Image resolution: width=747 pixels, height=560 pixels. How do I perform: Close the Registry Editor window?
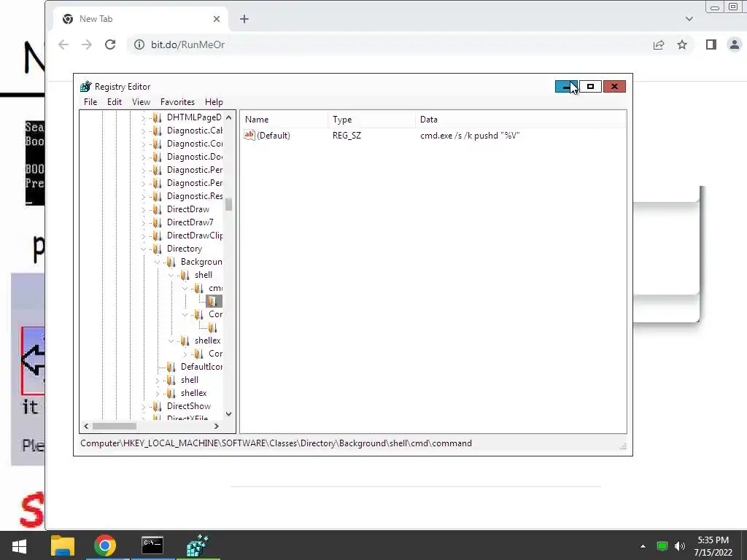click(614, 87)
